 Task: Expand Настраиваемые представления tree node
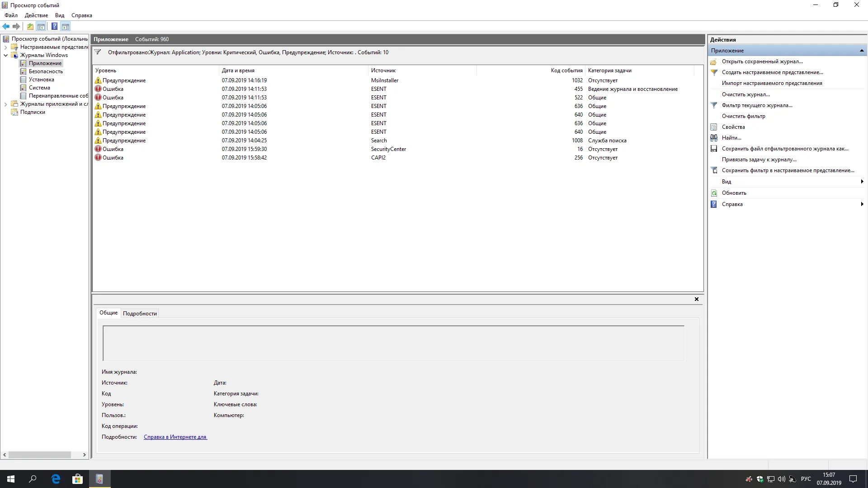pos(6,47)
